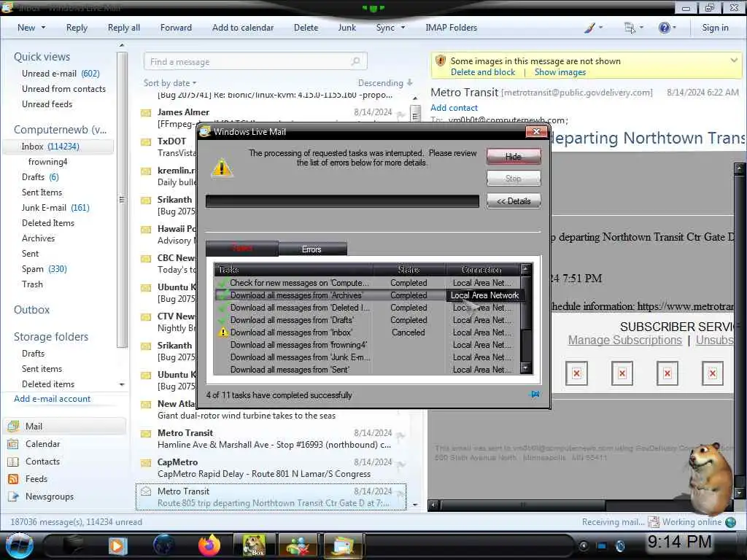Image resolution: width=747 pixels, height=560 pixels.
Task: Open the Spam folder
Action: click(x=44, y=269)
